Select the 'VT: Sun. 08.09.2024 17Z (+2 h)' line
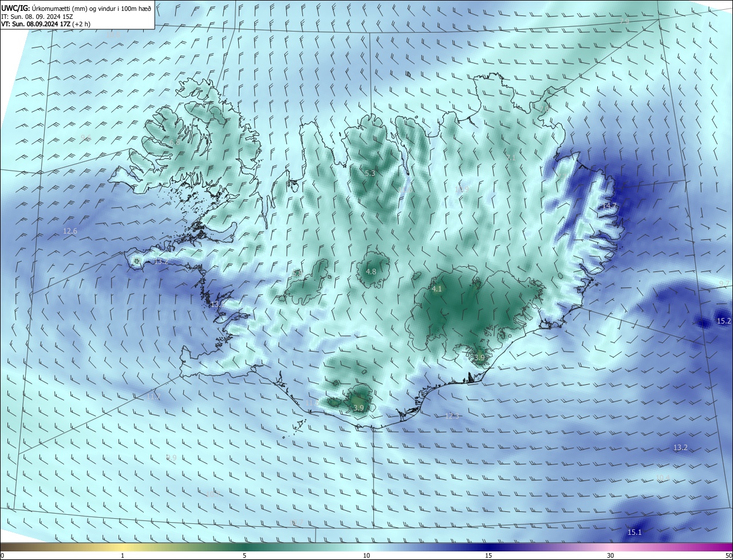The width and height of the screenshot is (733, 560). [46, 24]
